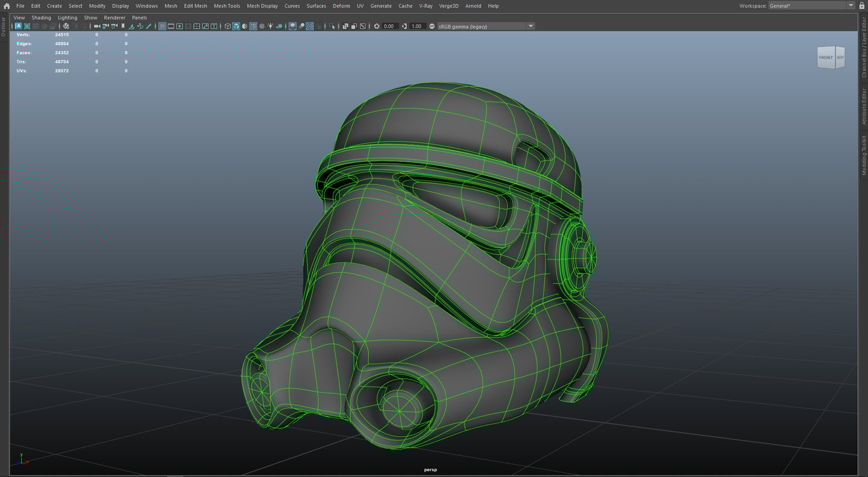Click the persp camera label
868x477 pixels.
[430, 470]
